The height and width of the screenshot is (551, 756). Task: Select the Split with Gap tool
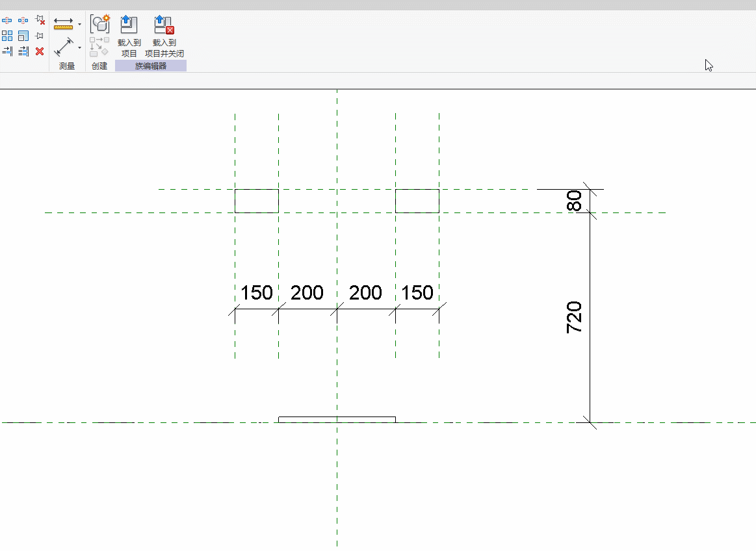pos(23,21)
